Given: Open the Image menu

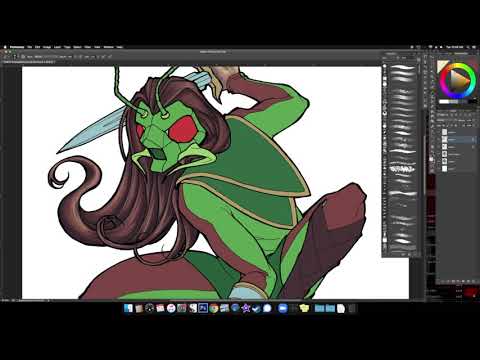Looking at the screenshot, I should (x=47, y=47).
